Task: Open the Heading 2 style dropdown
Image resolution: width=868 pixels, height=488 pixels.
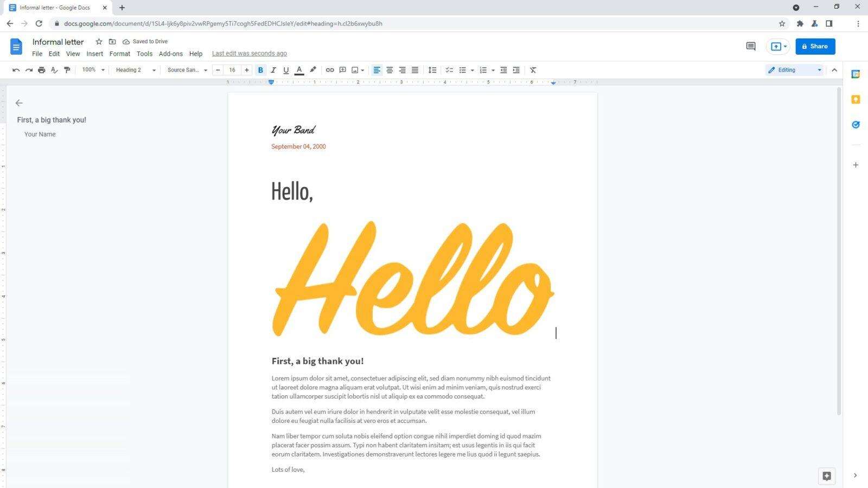Action: click(x=135, y=69)
